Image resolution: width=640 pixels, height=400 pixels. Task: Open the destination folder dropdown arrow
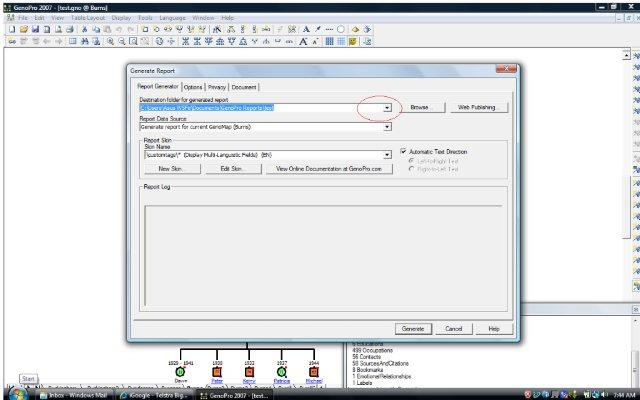[x=387, y=107]
